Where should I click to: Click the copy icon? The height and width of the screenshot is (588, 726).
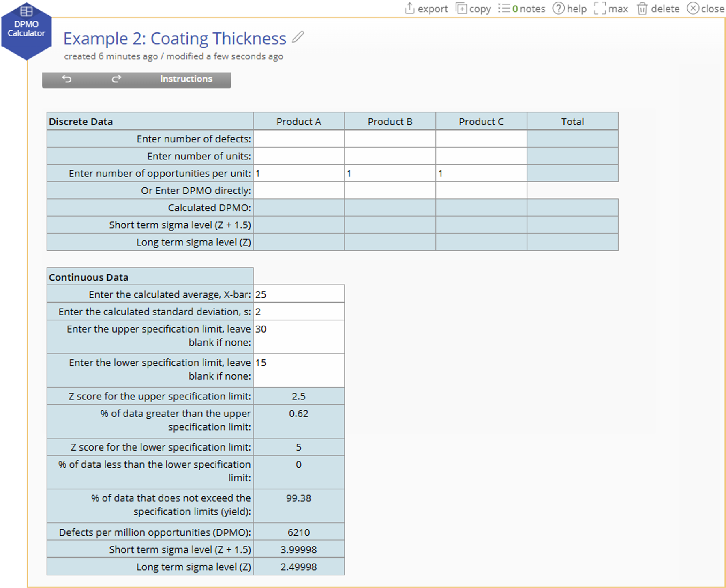pos(461,9)
